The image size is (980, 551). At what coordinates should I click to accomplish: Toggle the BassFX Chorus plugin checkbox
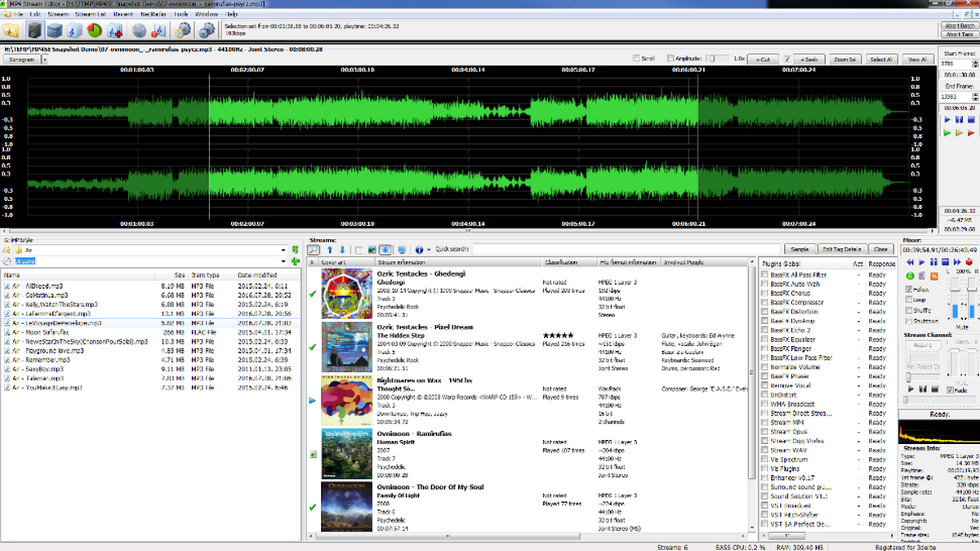764,293
